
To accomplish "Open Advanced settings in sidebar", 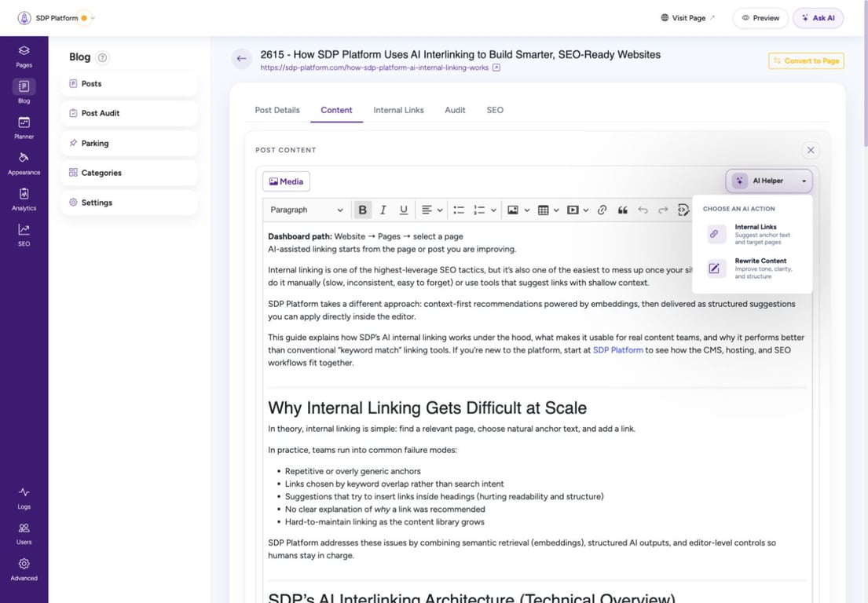I will coord(24,569).
